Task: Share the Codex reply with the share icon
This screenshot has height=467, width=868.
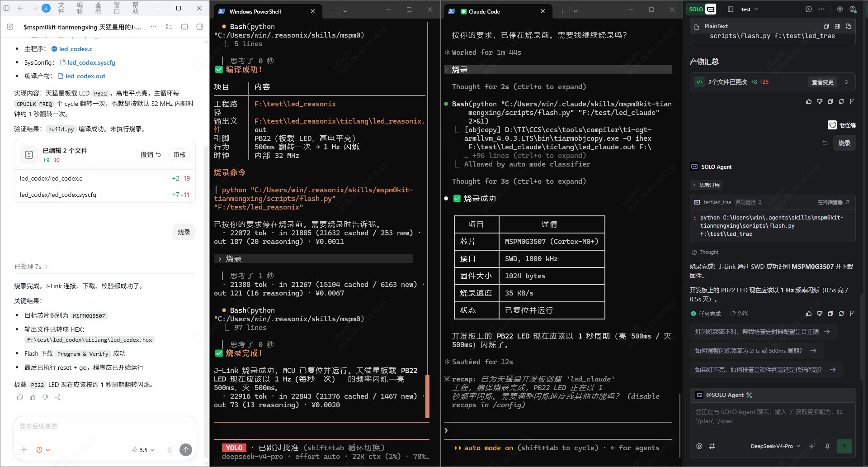Action: click(x=58, y=397)
